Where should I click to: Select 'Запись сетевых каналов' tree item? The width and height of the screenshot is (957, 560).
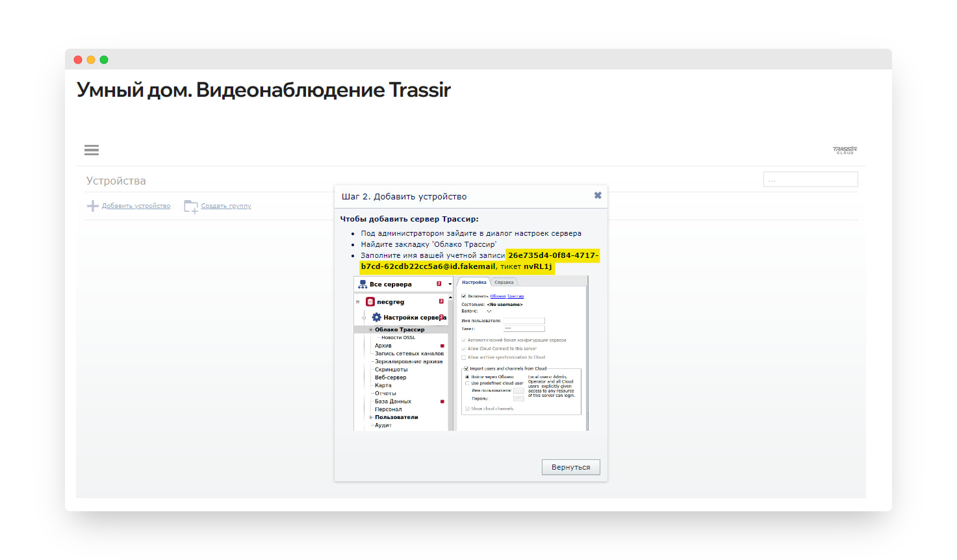tap(409, 353)
